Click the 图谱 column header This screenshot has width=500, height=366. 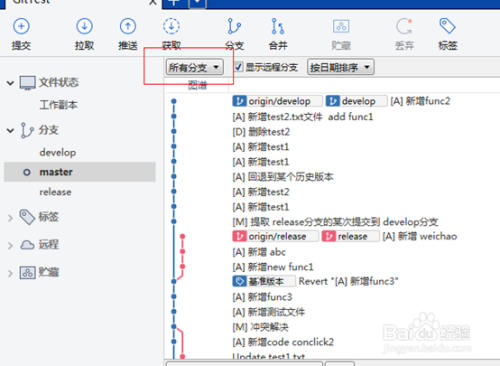pyautogui.click(x=197, y=85)
